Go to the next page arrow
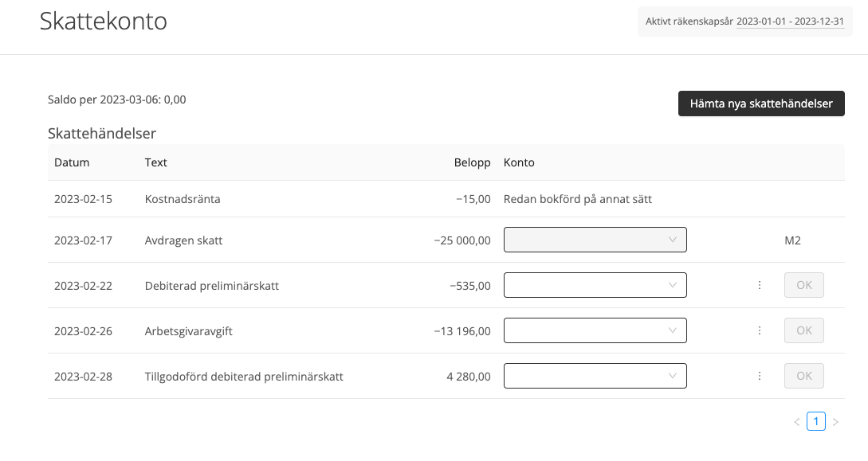The width and height of the screenshot is (868, 461). coord(835,422)
